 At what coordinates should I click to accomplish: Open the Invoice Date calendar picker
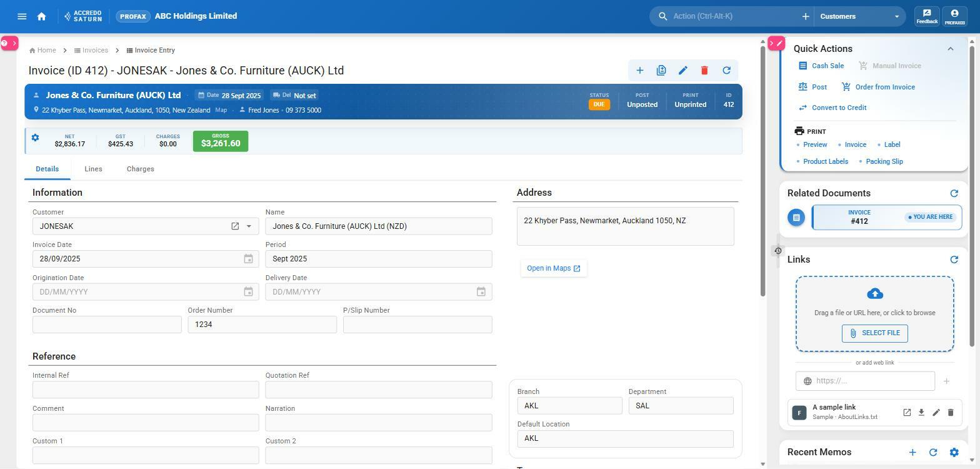[x=248, y=259]
